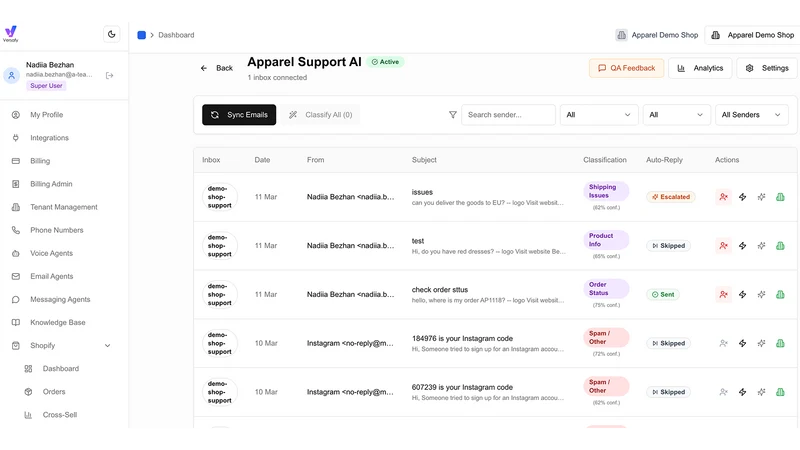Click the Active status badge
Screen dimensions: 800x450
click(x=385, y=62)
